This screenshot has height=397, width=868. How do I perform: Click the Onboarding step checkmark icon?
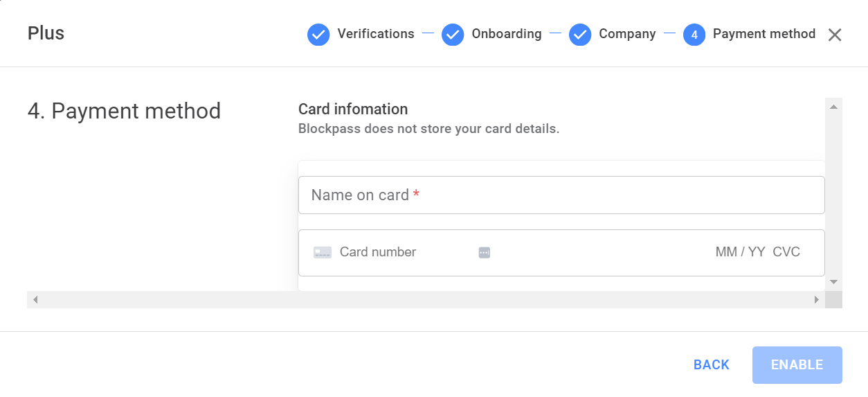click(x=453, y=35)
